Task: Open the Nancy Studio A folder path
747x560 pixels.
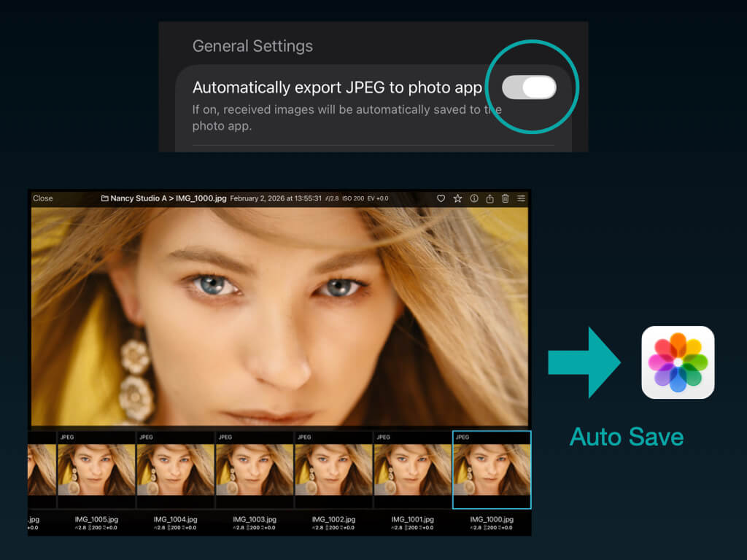Action: 139,198
